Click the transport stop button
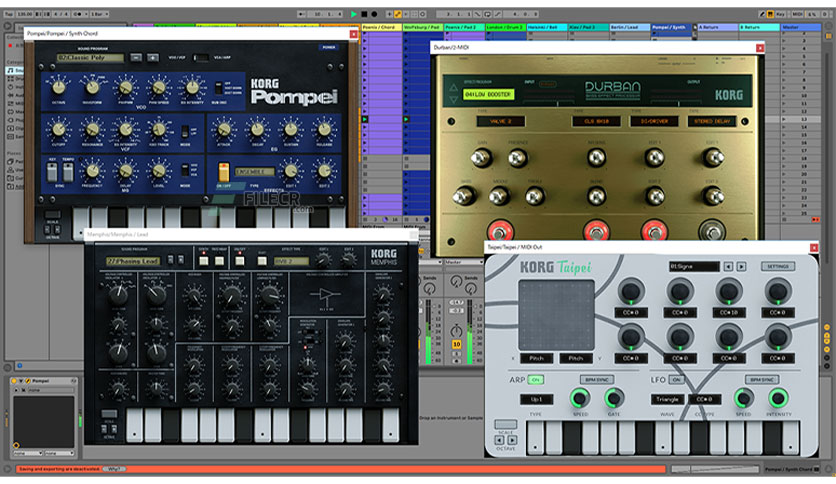The width and height of the screenshot is (836, 484). tap(364, 14)
